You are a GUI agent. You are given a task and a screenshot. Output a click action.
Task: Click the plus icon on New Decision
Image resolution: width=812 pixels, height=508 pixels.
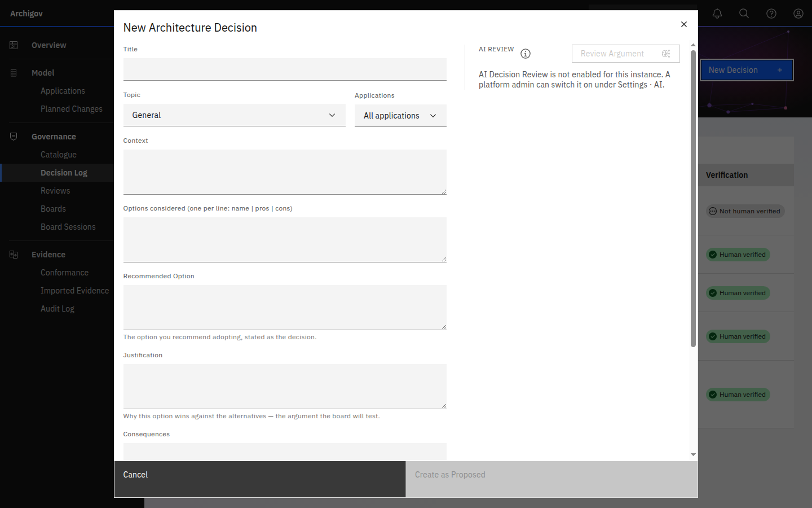point(780,70)
